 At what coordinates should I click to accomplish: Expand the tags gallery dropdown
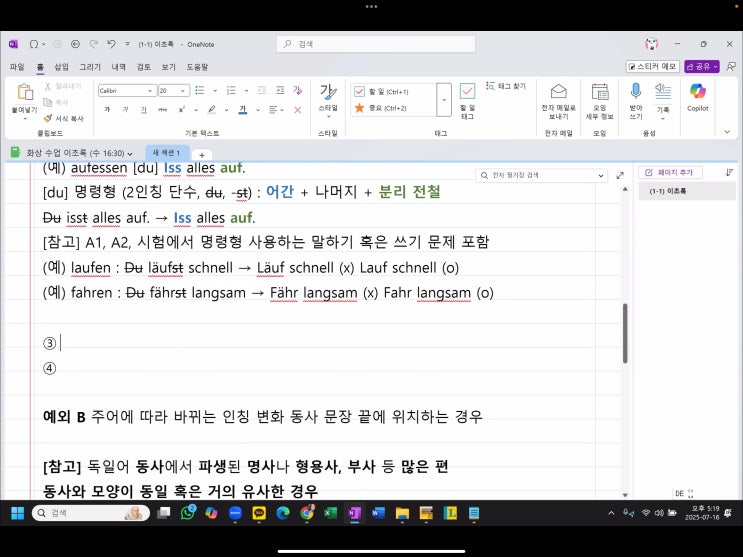coord(444,100)
